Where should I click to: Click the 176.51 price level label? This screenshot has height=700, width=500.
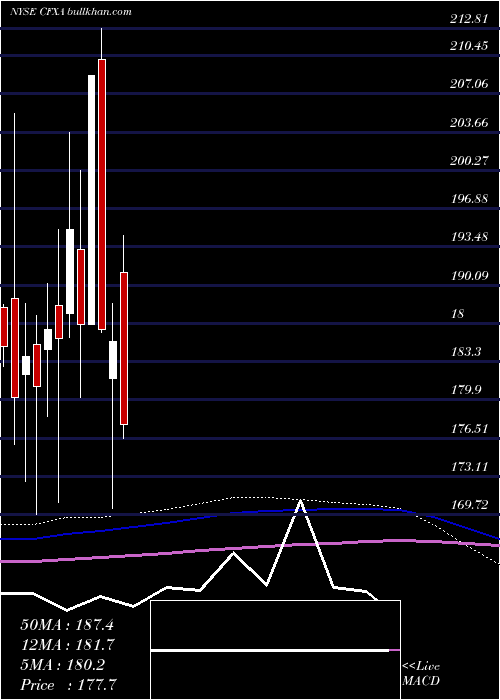pyautogui.click(x=469, y=429)
